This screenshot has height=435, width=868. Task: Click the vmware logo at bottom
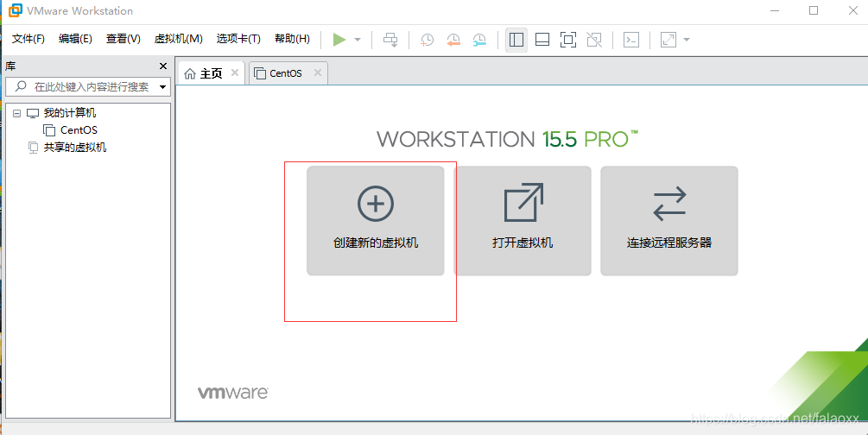coord(233,393)
